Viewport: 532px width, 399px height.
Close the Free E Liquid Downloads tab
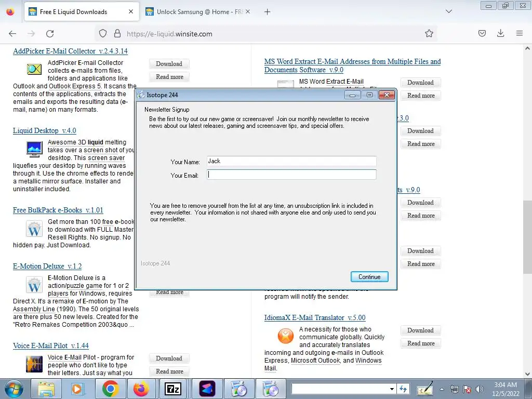[131, 12]
